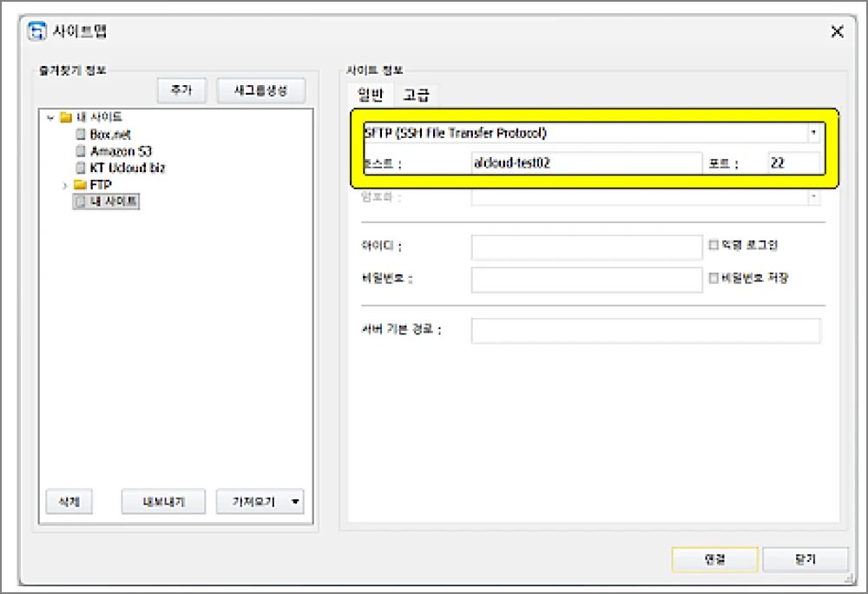Switch to the 일반 tab
This screenshot has width=868, height=594.
pyautogui.click(x=371, y=95)
